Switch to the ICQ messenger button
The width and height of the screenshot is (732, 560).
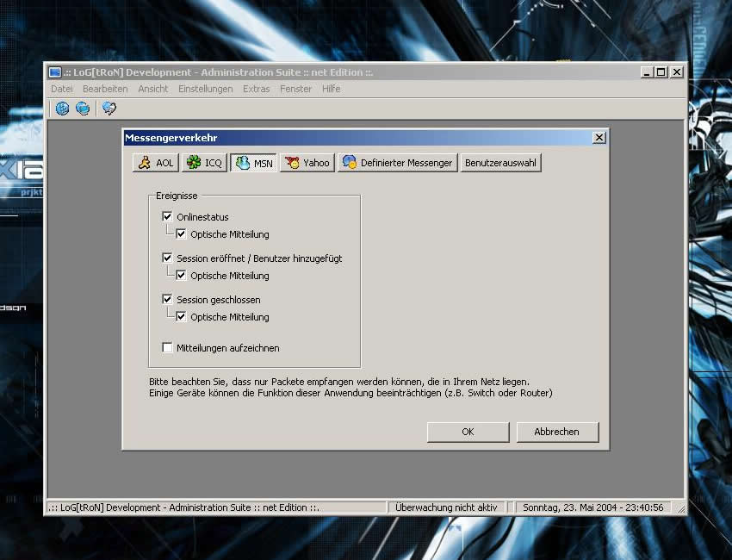pyautogui.click(x=204, y=163)
